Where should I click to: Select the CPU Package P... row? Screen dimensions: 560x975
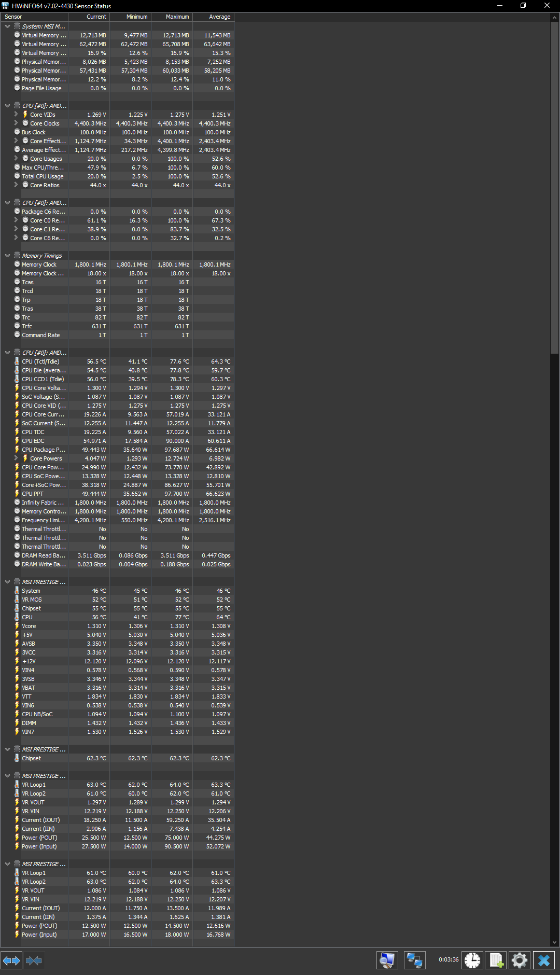click(x=117, y=450)
